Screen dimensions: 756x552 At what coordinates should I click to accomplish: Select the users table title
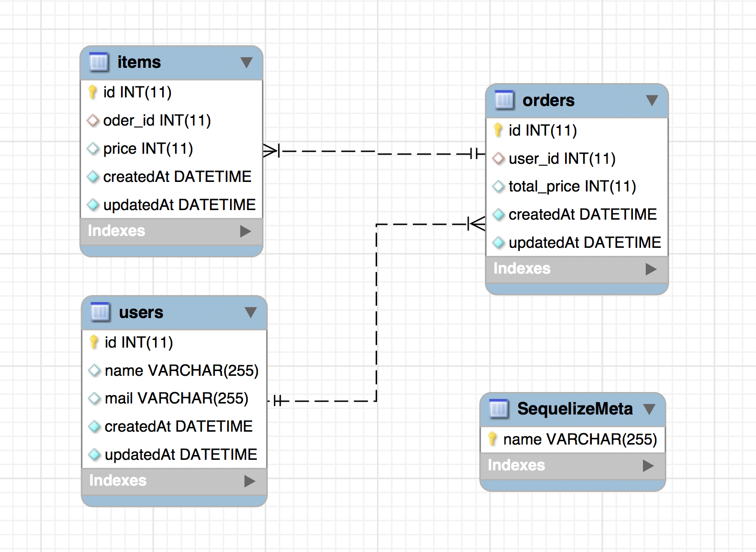tap(141, 312)
